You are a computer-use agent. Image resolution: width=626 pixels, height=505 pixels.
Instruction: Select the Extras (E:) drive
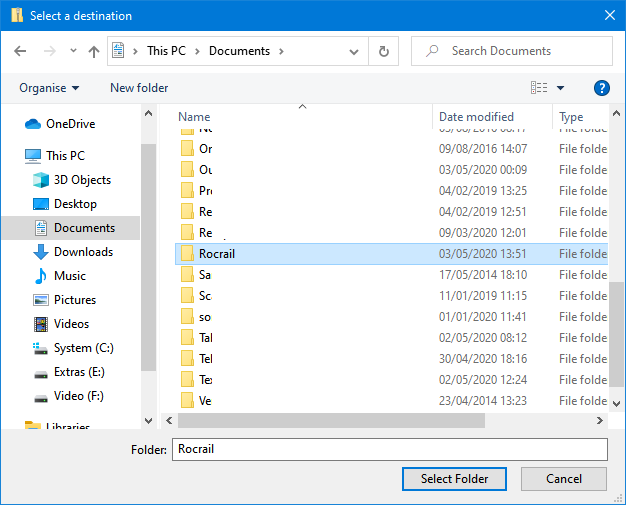pos(79,372)
